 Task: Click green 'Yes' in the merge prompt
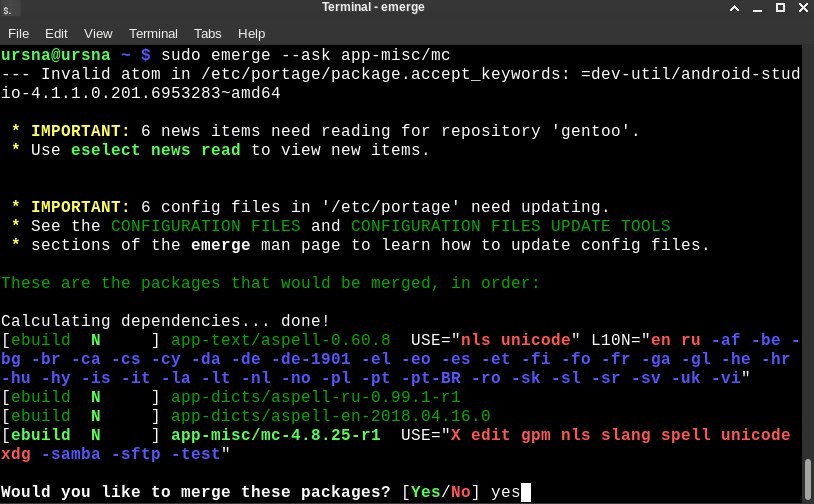point(426,492)
